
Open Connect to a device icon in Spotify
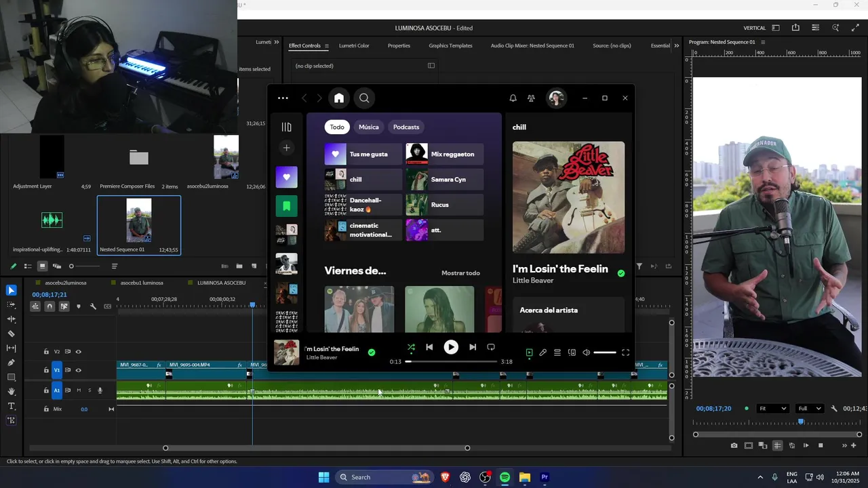tap(572, 352)
